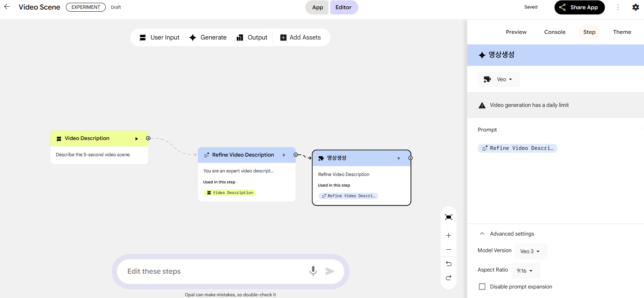Click the fit-to-screen zoom icon

pos(448,217)
